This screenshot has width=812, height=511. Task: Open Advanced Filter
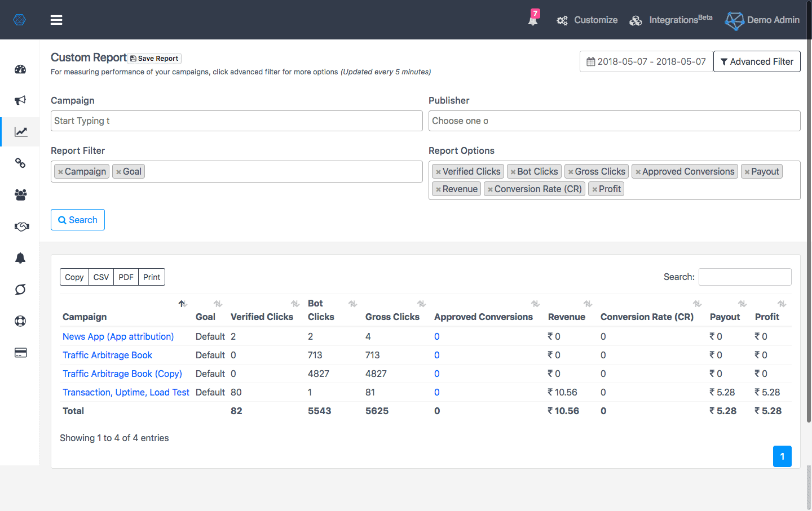coord(757,61)
